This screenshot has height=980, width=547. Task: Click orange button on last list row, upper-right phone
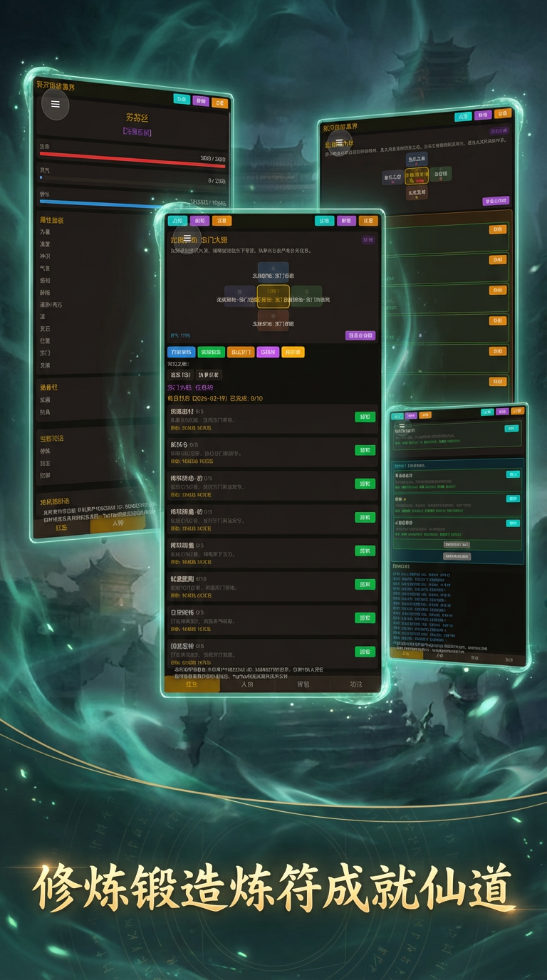point(498,382)
